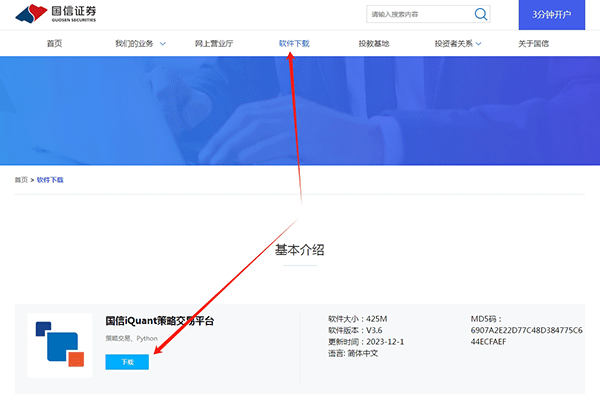
Task: Expand the 我们的业务 dropdown chevron
Action: pos(163,44)
